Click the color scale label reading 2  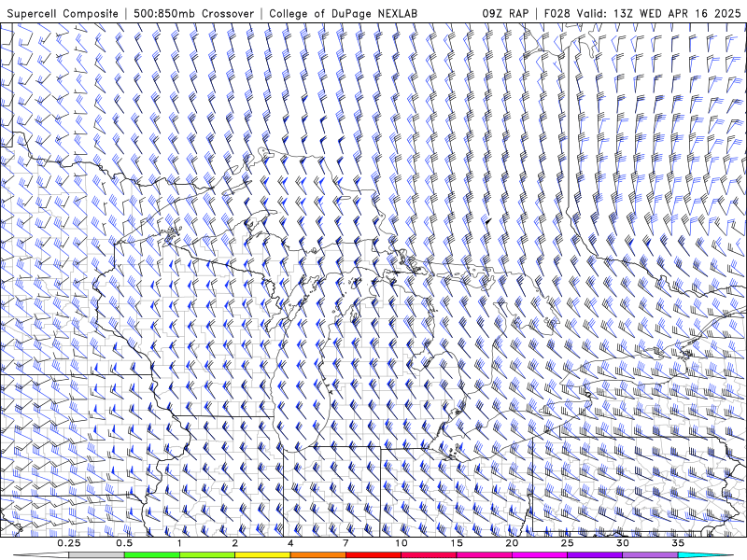point(235,543)
